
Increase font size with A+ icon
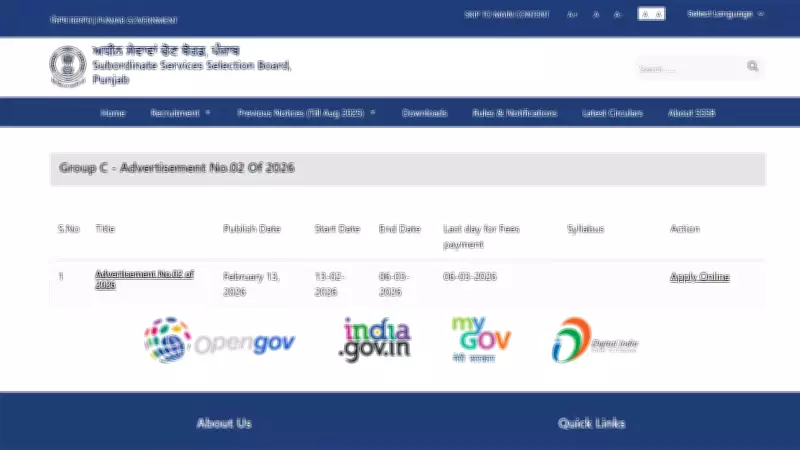pyautogui.click(x=572, y=15)
